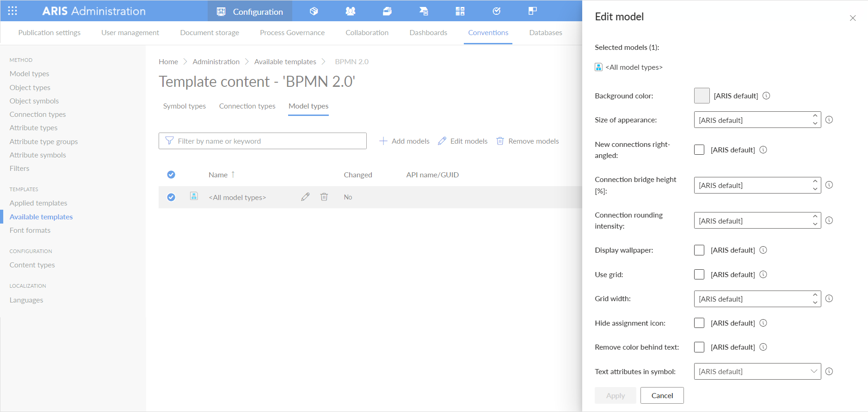Click Connection rounding intensity spinner field
868x412 pixels.
point(757,220)
